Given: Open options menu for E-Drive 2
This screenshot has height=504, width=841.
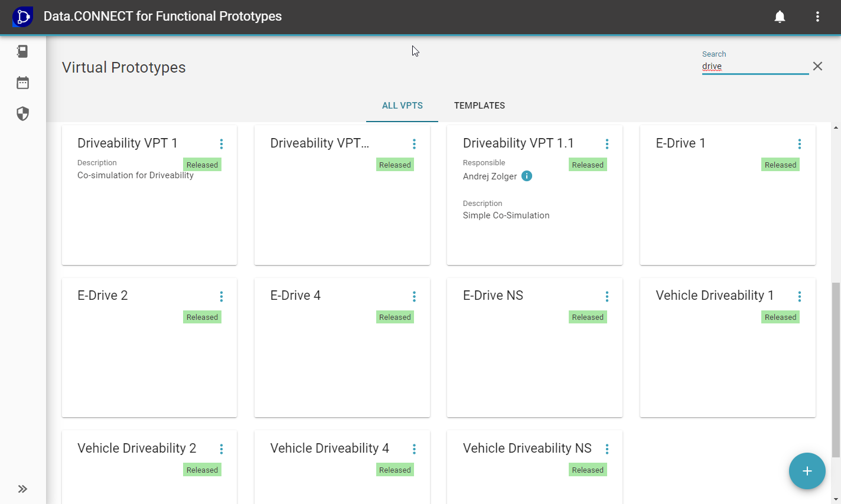Looking at the screenshot, I should pyautogui.click(x=221, y=296).
